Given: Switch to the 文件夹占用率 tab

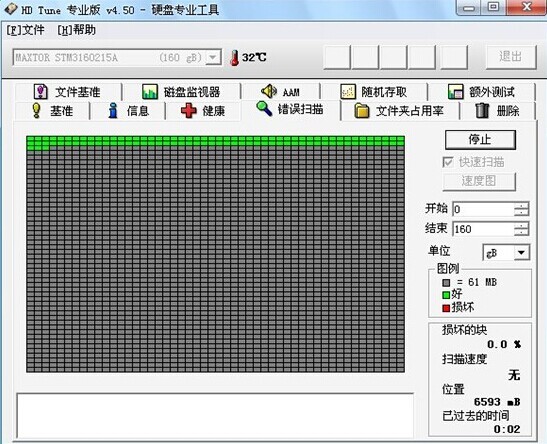Looking at the screenshot, I should pos(400,111).
